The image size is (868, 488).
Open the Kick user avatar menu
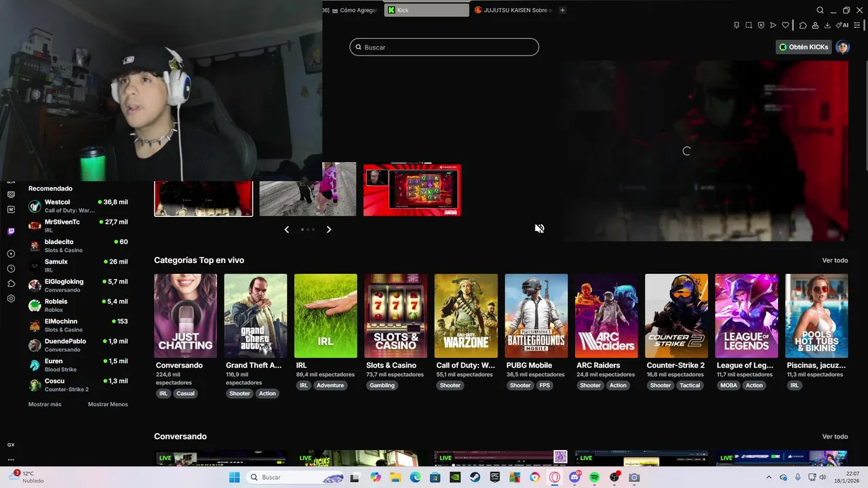coord(842,47)
